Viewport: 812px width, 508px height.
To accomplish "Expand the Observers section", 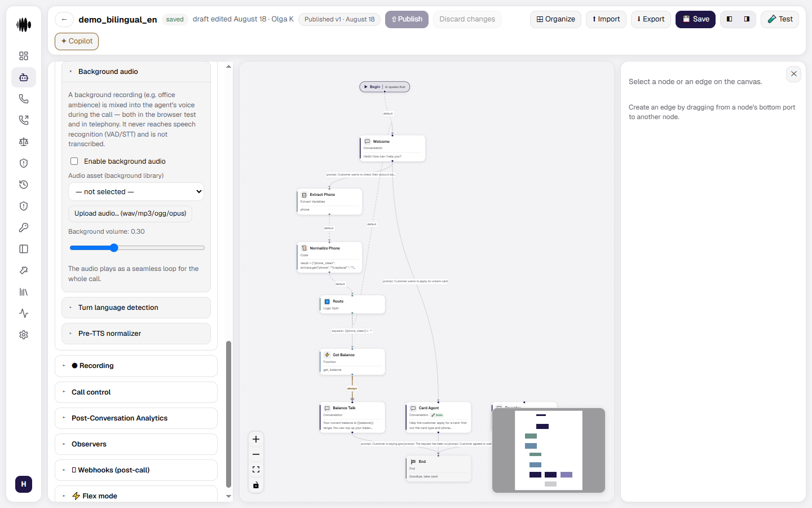I will (136, 444).
